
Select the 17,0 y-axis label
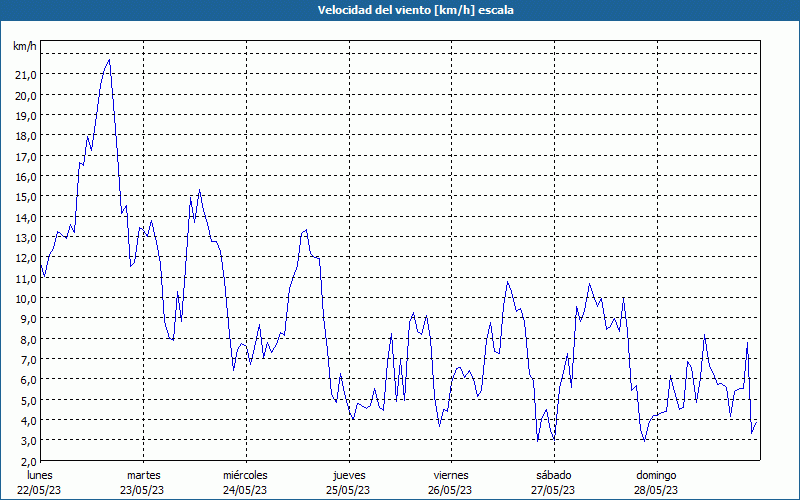(26, 157)
